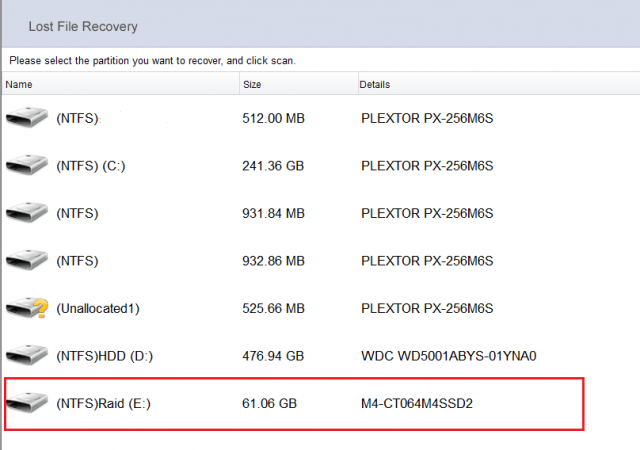The height and width of the screenshot is (450, 640).
Task: Click the 525.66 MB size value
Action: click(x=274, y=308)
